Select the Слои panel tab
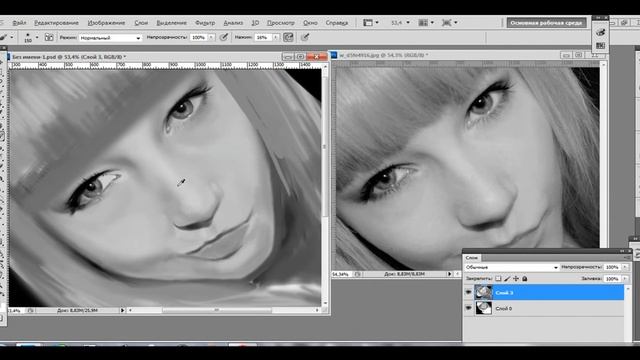 pyautogui.click(x=472, y=258)
